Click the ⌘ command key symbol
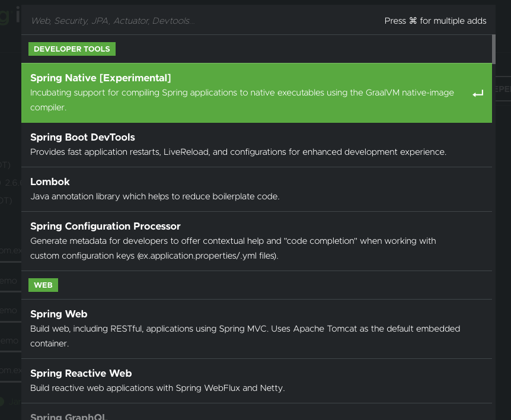Screen dimensions: 511x420 tap(413, 21)
